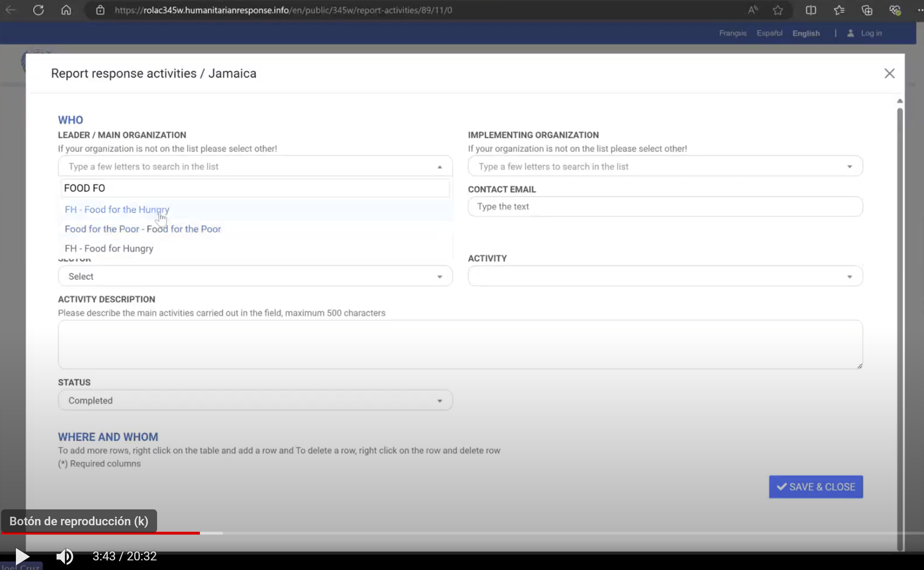924x570 pixels.
Task: Click the Contact Email input field
Action: pos(665,207)
